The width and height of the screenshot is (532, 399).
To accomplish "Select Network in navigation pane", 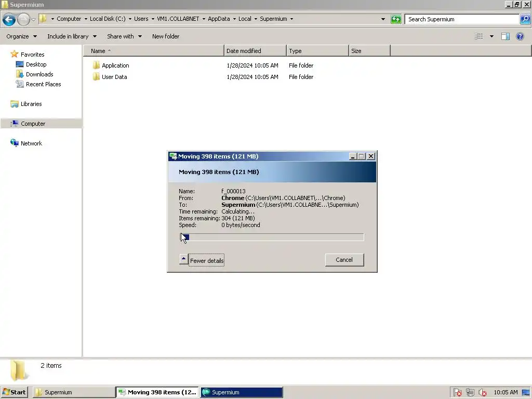I will 31,143.
